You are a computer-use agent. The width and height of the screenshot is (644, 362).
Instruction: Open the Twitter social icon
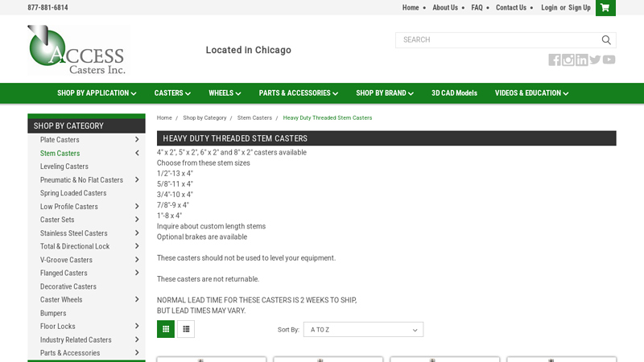click(x=595, y=60)
